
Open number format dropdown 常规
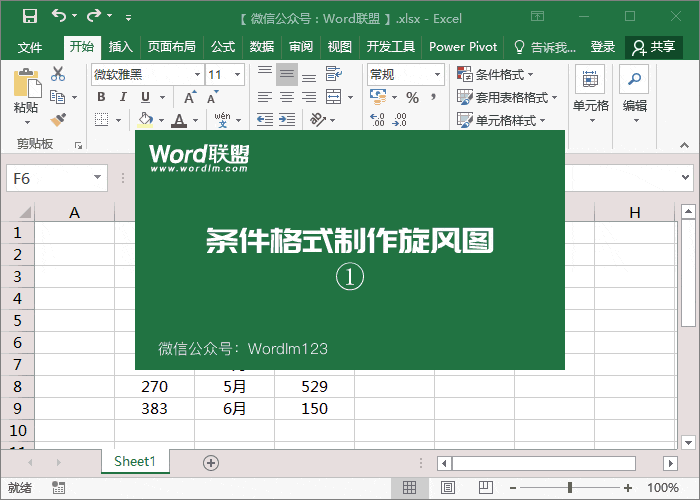[x=438, y=74]
